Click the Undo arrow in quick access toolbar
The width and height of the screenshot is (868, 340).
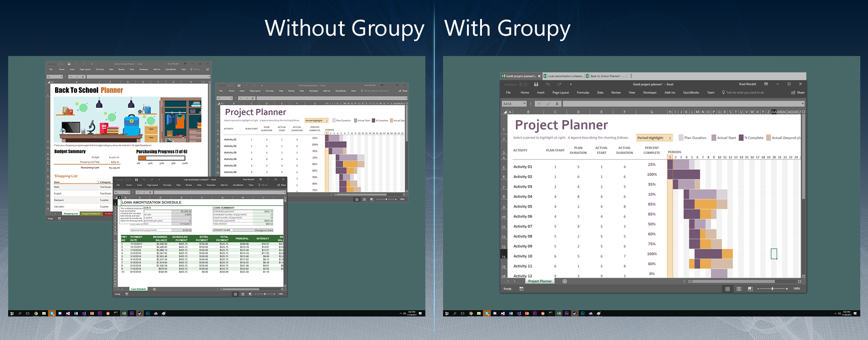click(x=547, y=84)
